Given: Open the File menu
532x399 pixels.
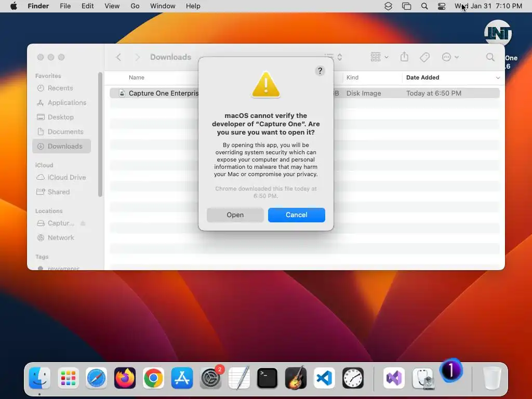Looking at the screenshot, I should pos(65,6).
